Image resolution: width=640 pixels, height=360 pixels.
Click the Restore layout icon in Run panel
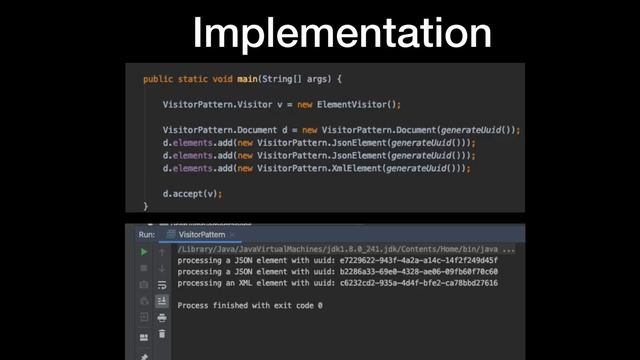pos(144,338)
